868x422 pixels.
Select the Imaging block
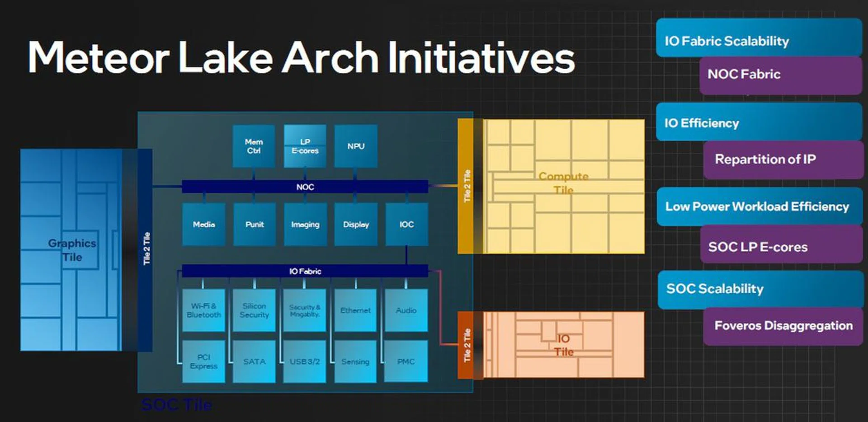point(305,224)
